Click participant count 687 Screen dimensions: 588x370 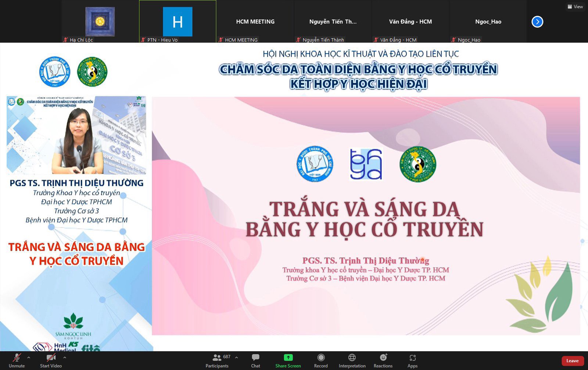pos(227,357)
